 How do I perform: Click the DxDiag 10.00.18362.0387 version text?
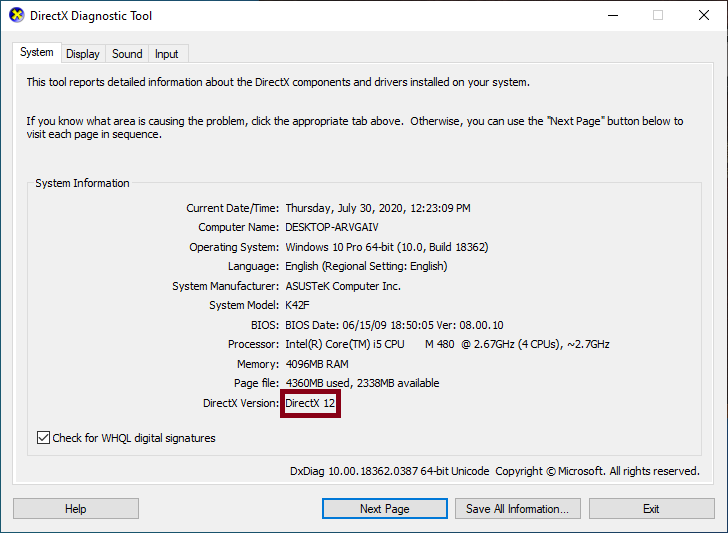point(390,471)
